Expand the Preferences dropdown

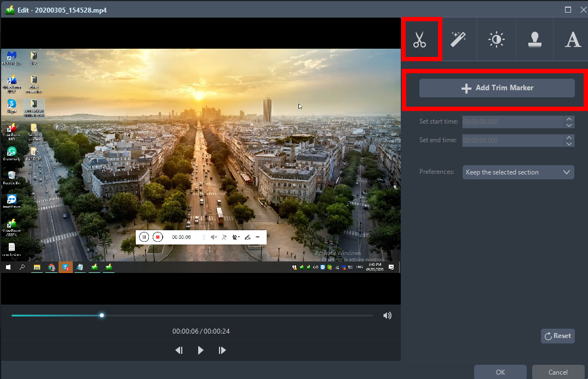(518, 172)
